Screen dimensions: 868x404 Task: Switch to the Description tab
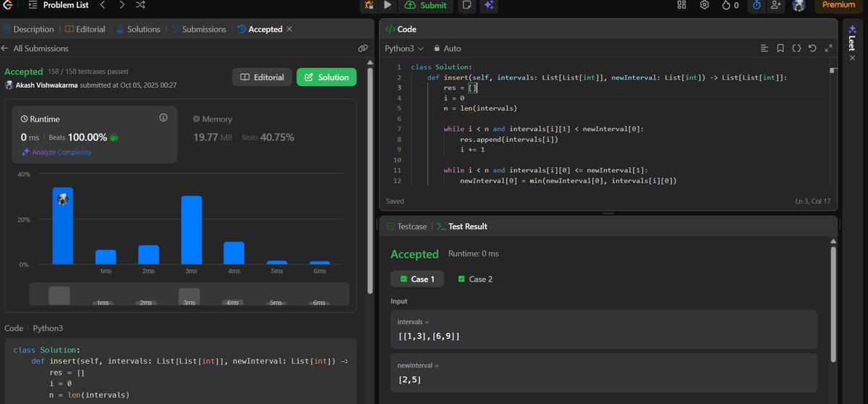pos(29,29)
